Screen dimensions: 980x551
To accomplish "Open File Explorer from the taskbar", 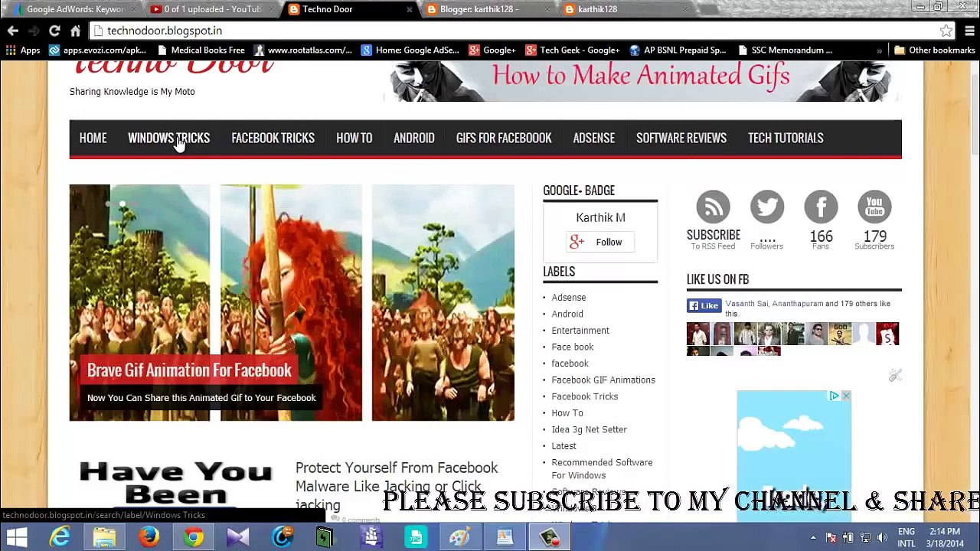I will point(104,537).
